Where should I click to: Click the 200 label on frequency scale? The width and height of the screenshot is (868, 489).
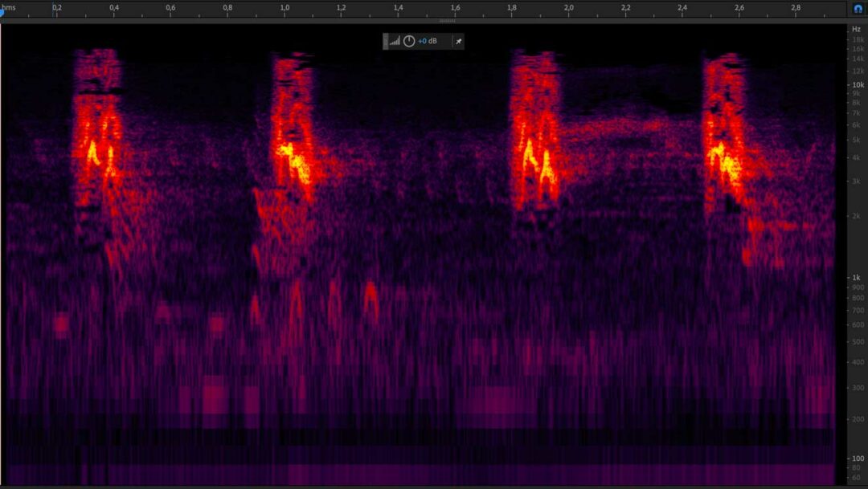pos(858,419)
